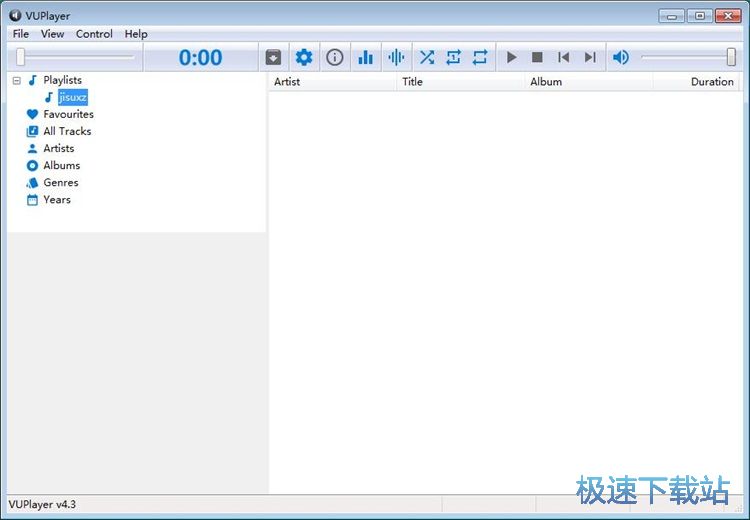The height and width of the screenshot is (520, 750).
Task: Select Favourites in the sidebar
Action: click(68, 114)
